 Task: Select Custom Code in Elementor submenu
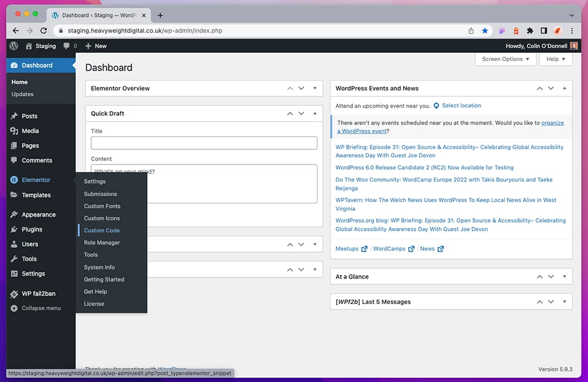102,230
